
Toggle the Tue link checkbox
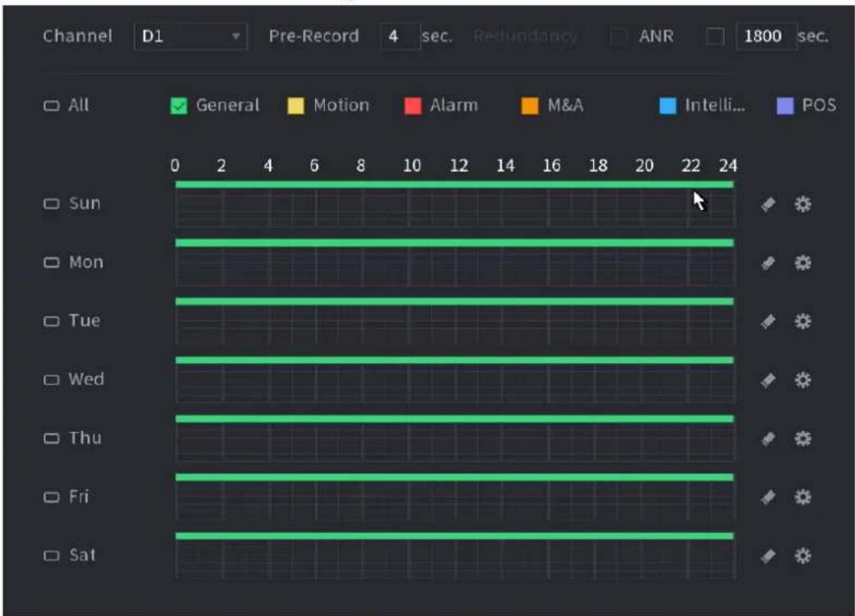[x=51, y=321]
